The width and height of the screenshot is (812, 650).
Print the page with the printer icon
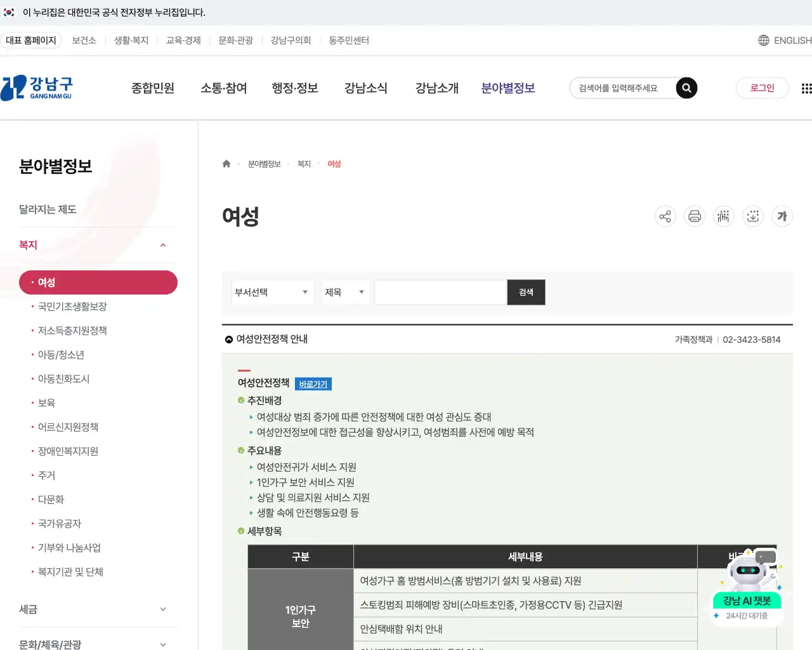click(695, 216)
